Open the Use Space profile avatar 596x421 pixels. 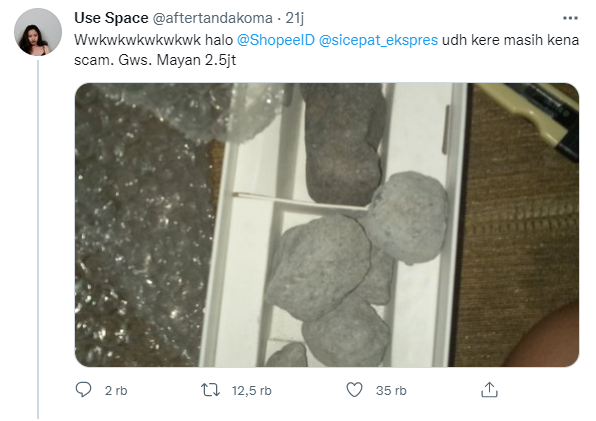point(38,32)
